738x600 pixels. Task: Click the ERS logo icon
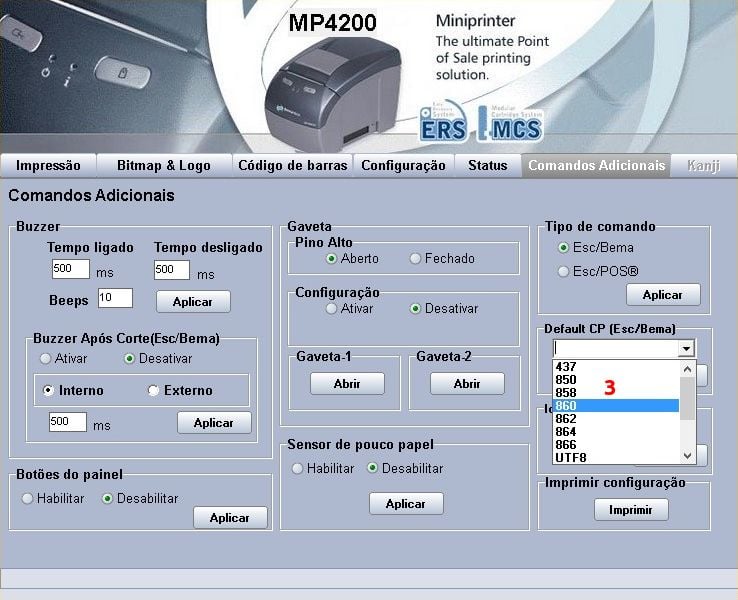(x=443, y=121)
